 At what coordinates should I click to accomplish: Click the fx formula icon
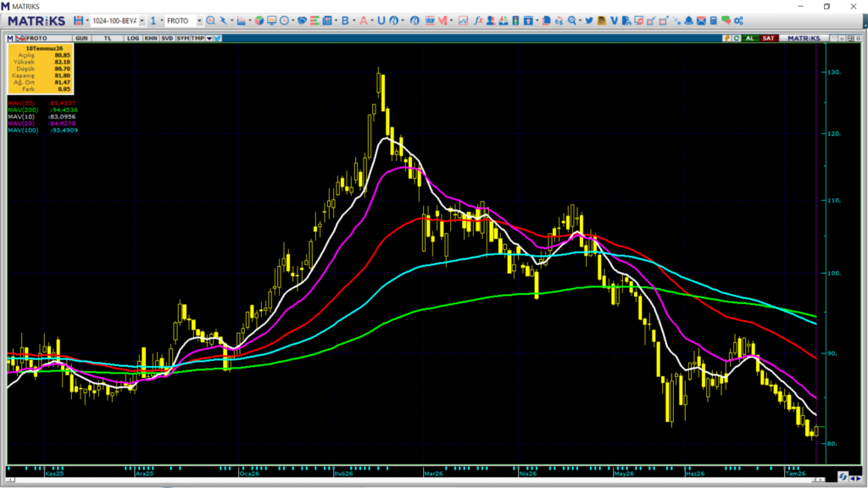[x=478, y=20]
